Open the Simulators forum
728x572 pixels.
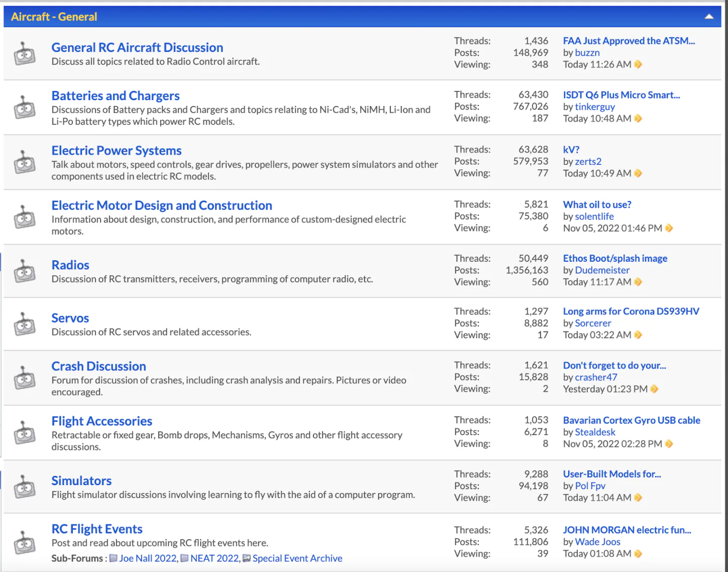(x=81, y=481)
